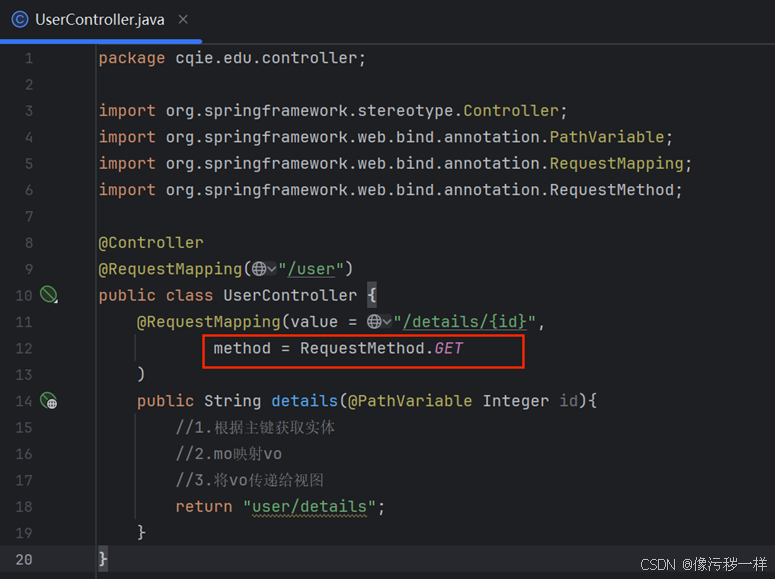This screenshot has height=579, width=775.
Task: Click the Integer type in the details signature
Action: pyautogui.click(x=516, y=401)
